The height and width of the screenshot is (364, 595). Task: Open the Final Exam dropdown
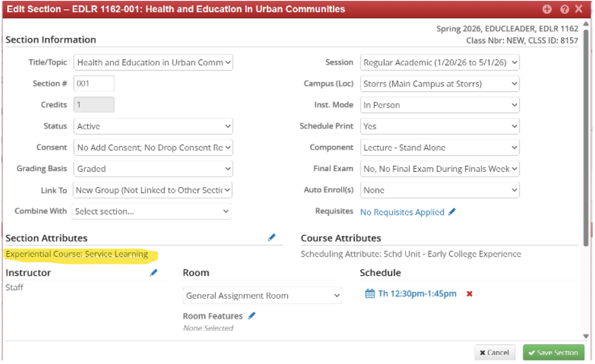tap(440, 169)
